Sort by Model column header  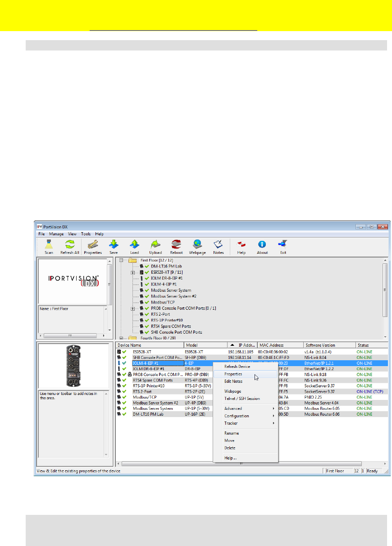click(x=205, y=345)
